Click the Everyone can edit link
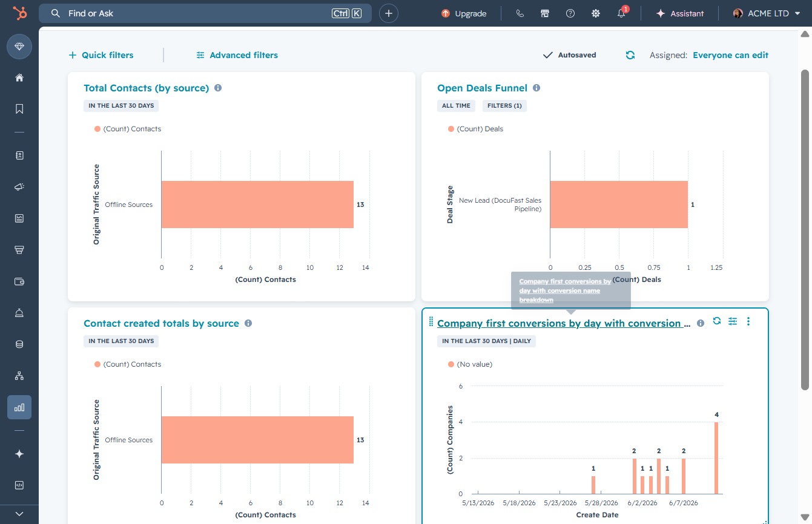 (730, 55)
